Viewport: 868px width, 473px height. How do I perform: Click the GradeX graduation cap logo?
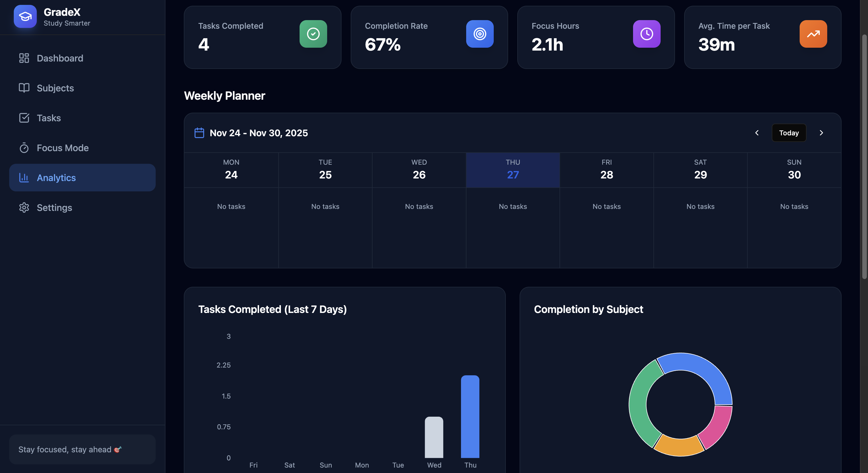tap(25, 16)
